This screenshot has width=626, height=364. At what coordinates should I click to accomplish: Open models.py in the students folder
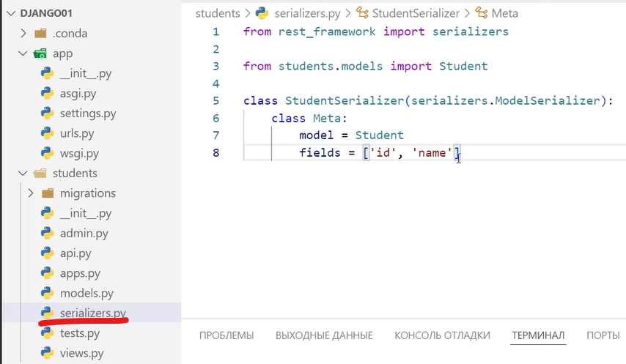[x=86, y=293]
